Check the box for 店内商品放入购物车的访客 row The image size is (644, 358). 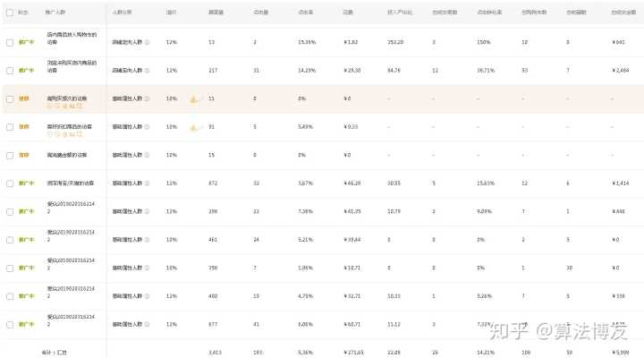point(9,42)
